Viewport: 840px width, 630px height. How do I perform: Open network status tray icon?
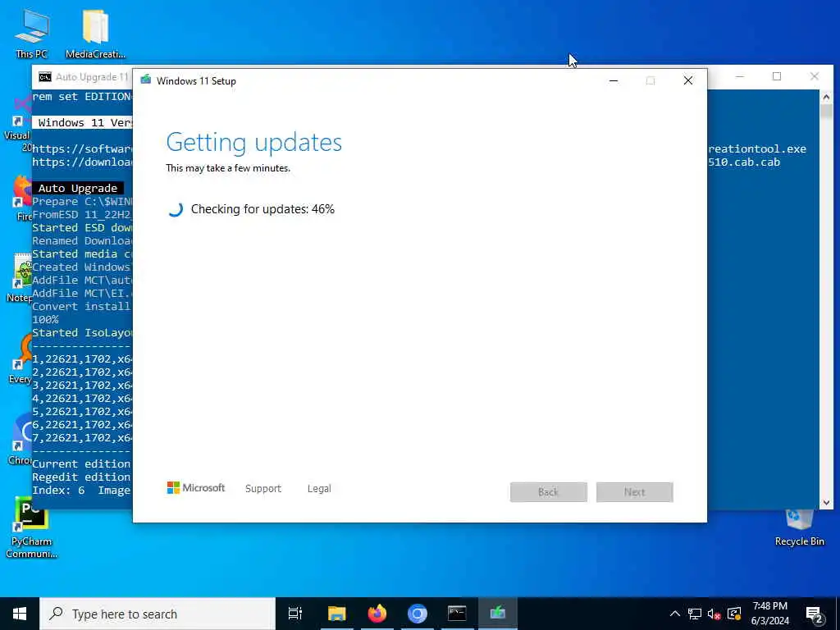[695, 614]
